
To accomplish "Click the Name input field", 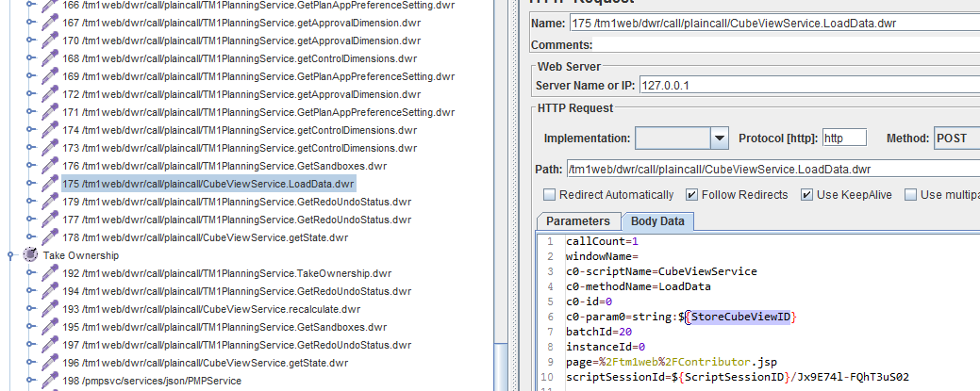I will coord(774,24).
